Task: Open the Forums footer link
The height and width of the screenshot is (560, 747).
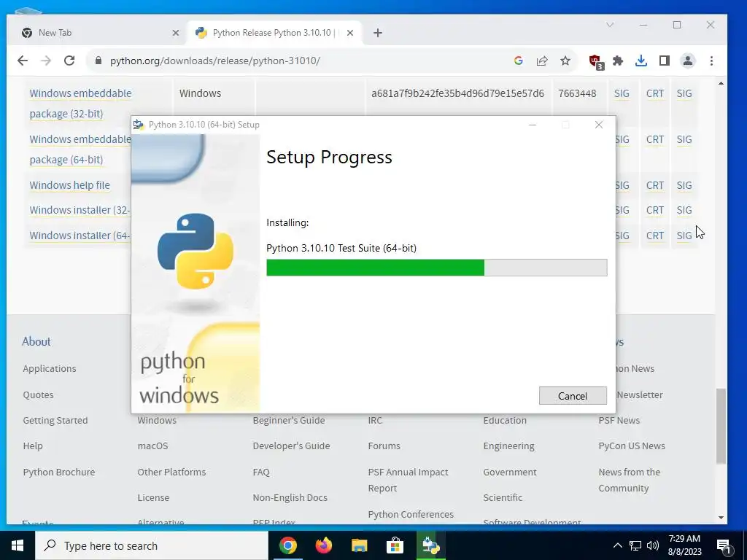Action: tap(384, 446)
